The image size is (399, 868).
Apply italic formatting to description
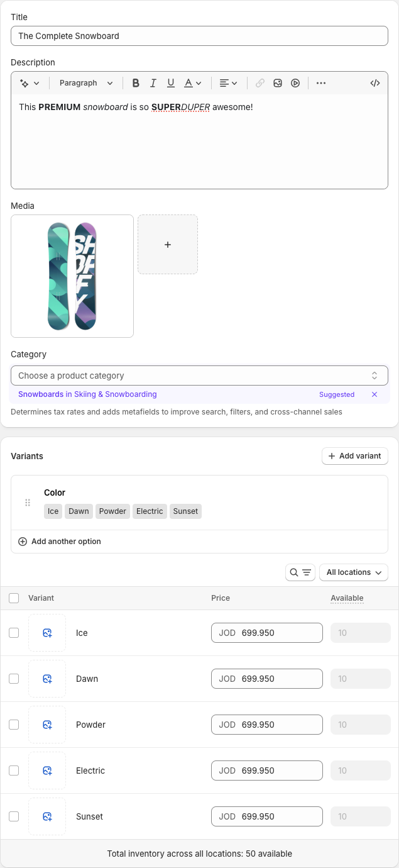[x=153, y=83]
